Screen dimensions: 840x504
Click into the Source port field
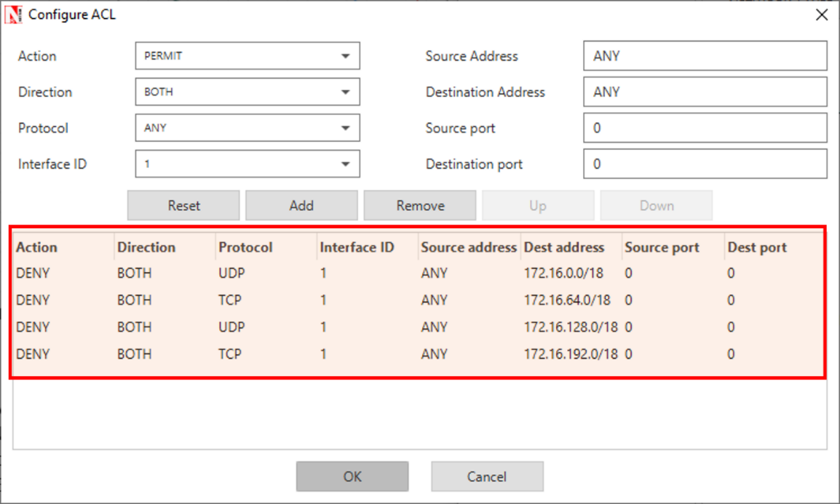pyautogui.click(x=705, y=128)
